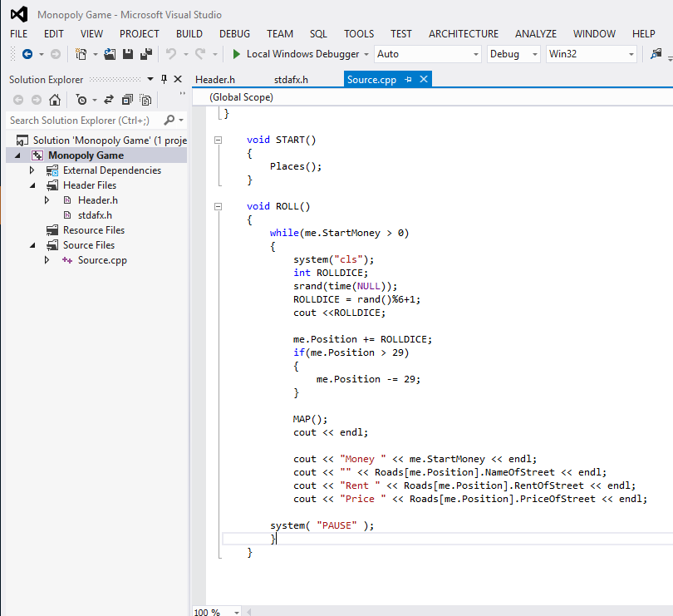Click the Pending Changes Filter clock icon

[81, 100]
